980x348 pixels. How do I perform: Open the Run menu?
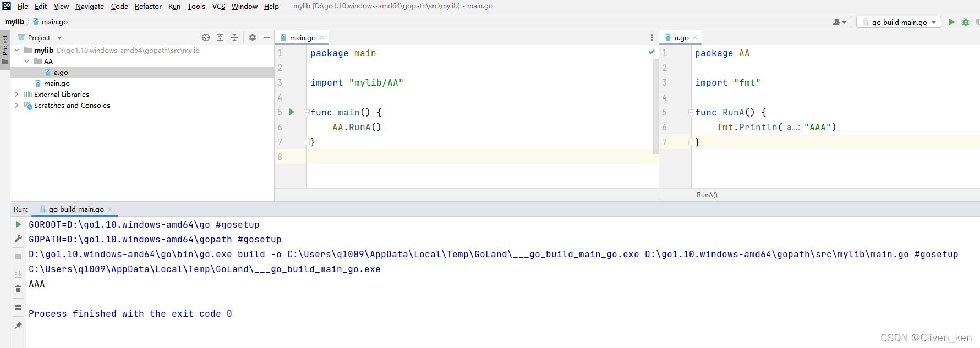click(x=174, y=6)
